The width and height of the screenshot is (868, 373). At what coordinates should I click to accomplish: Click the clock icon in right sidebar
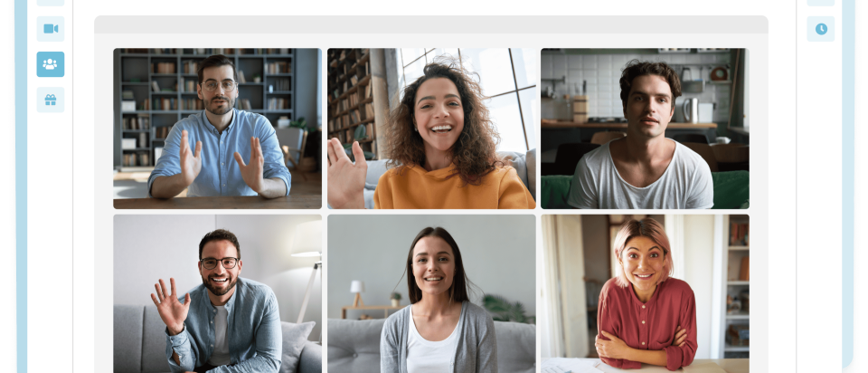coord(821,29)
